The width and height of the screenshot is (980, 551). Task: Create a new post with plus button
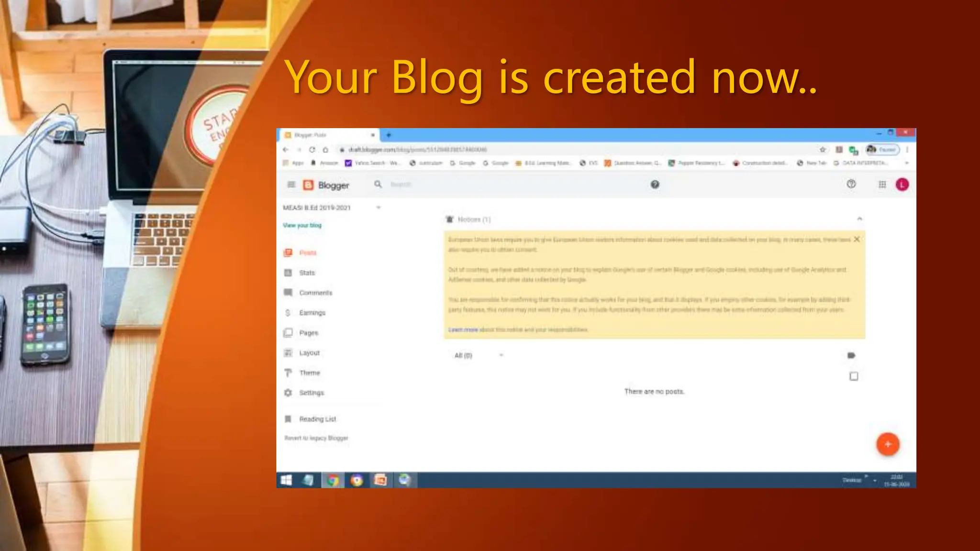click(888, 444)
